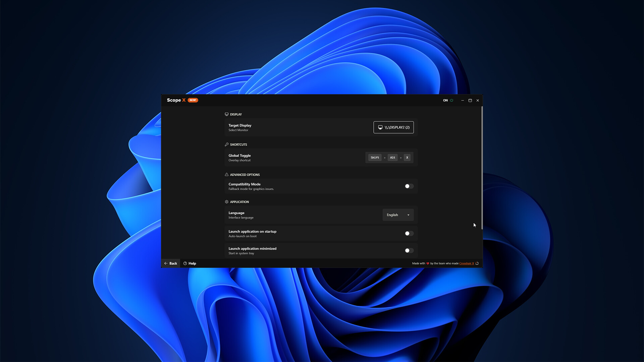The height and width of the screenshot is (362, 644).
Task: Click the Global Toggle label
Action: click(x=239, y=156)
